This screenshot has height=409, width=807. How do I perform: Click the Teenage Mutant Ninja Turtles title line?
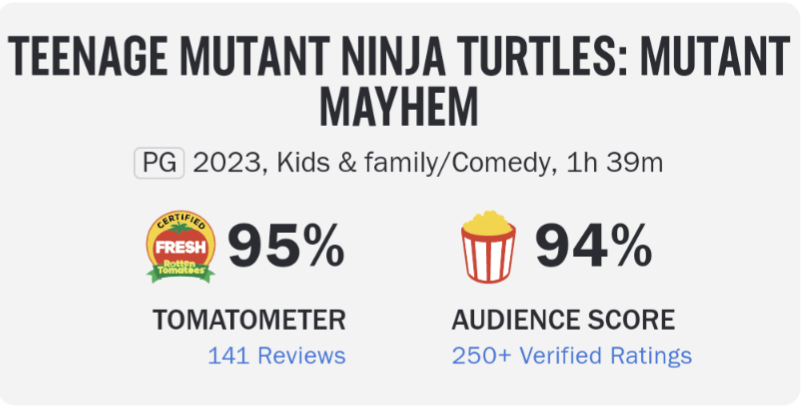(x=399, y=56)
